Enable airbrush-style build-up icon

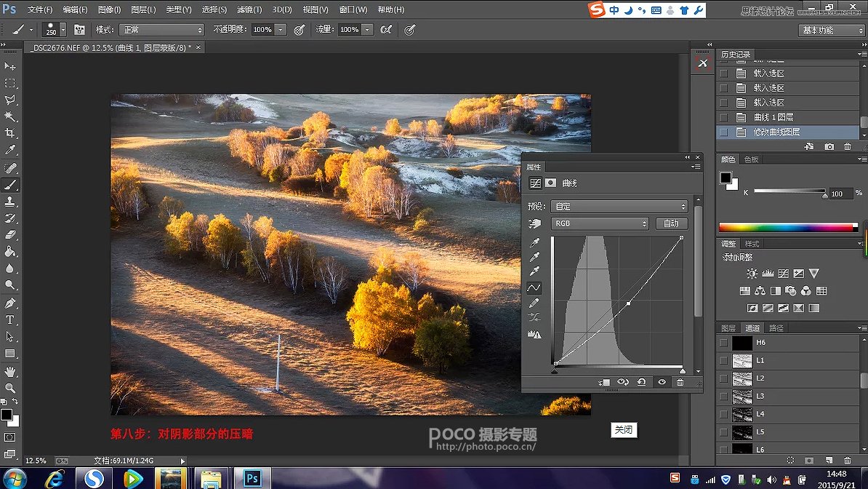click(386, 29)
